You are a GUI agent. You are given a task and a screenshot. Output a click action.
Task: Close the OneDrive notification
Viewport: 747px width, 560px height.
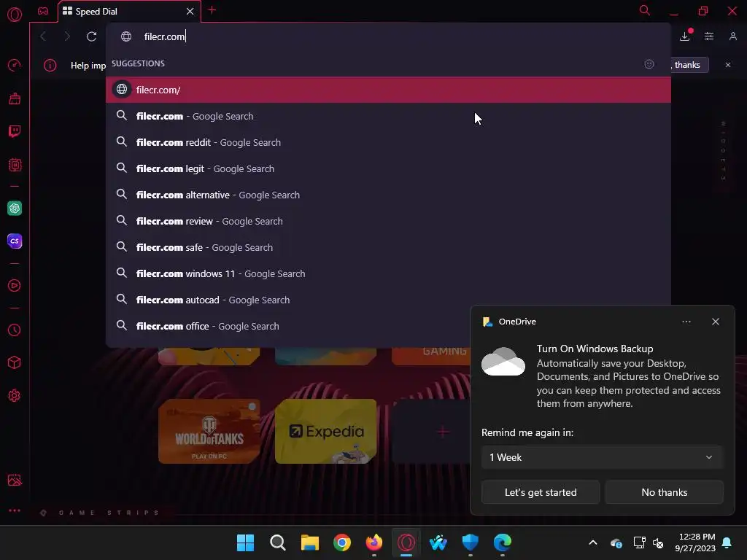click(x=716, y=322)
